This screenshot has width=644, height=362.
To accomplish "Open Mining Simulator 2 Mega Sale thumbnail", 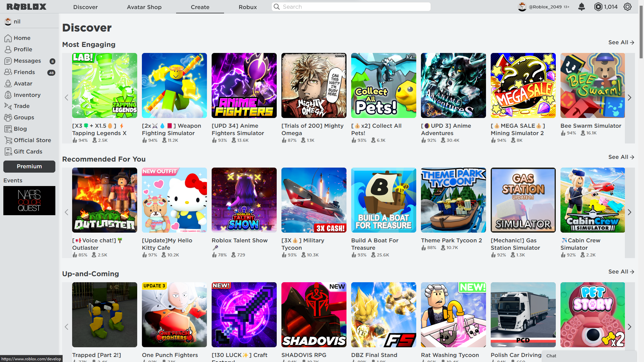I will coord(523,85).
